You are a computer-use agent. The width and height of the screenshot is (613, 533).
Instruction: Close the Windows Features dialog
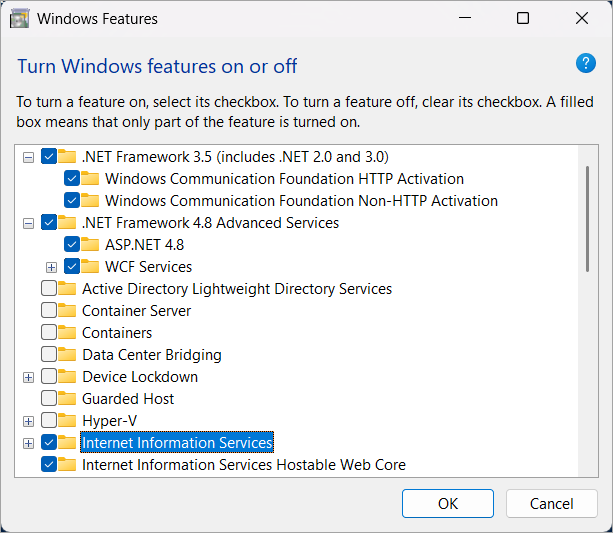(x=582, y=18)
